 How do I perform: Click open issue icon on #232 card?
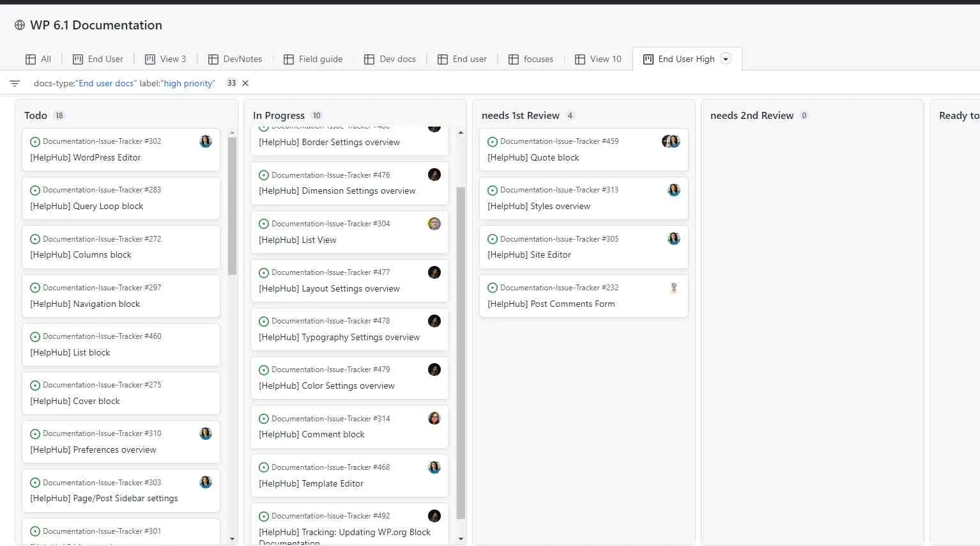coord(493,288)
